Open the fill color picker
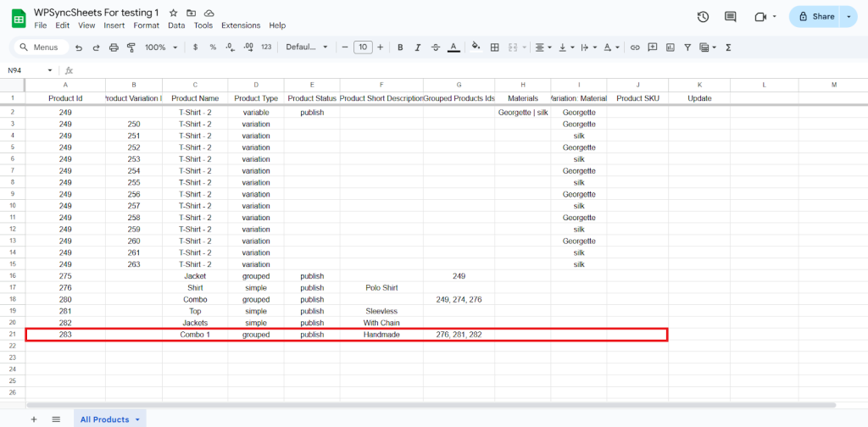Screen dimensions: 868x427 (476, 47)
